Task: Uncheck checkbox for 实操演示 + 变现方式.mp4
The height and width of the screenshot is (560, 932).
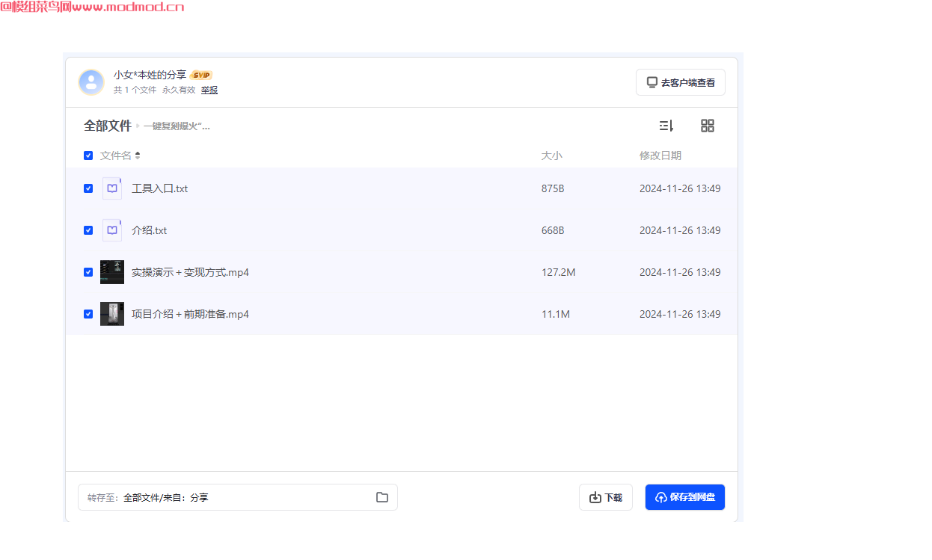Action: [88, 272]
